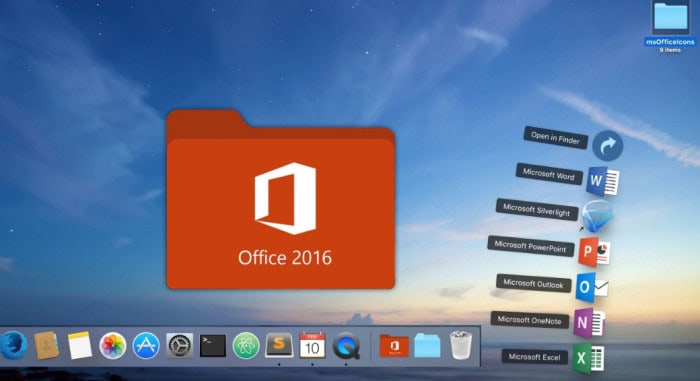Viewport: 700px width, 381px height.
Task: Launch Microsoft PowerPoint icon in stack
Action: tap(594, 252)
